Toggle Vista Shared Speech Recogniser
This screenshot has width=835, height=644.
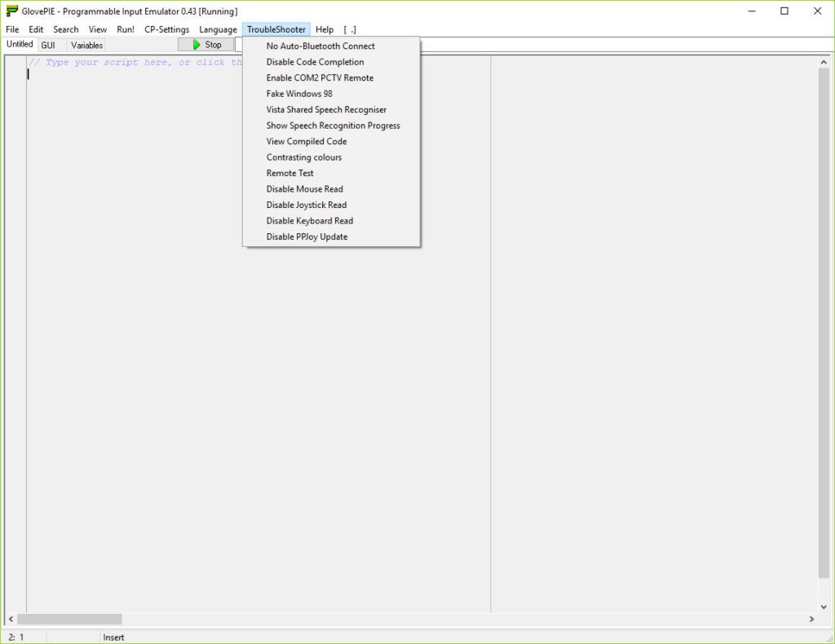pyautogui.click(x=331, y=109)
